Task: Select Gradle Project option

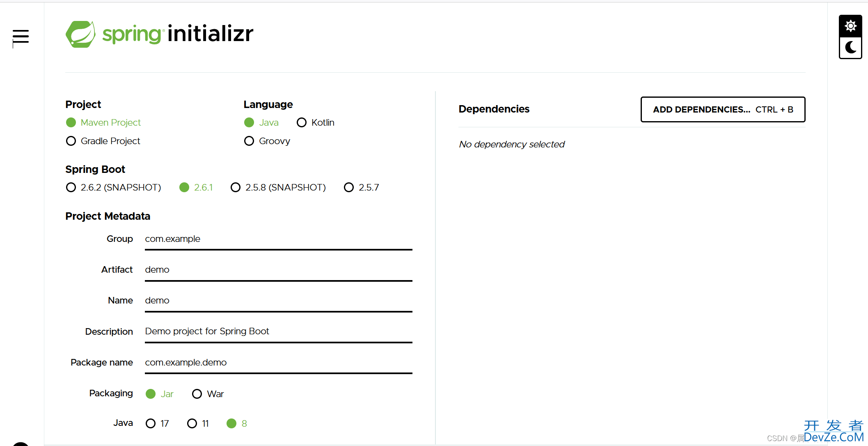Action: coord(103,141)
